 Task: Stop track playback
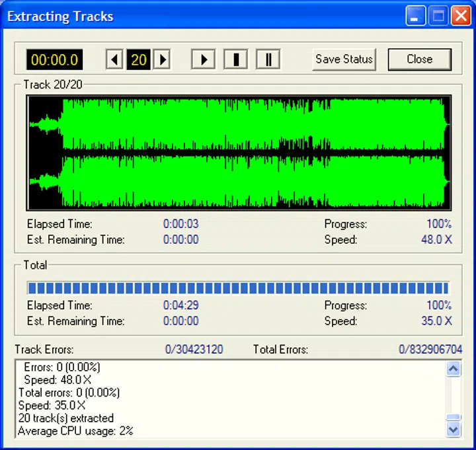[235, 59]
